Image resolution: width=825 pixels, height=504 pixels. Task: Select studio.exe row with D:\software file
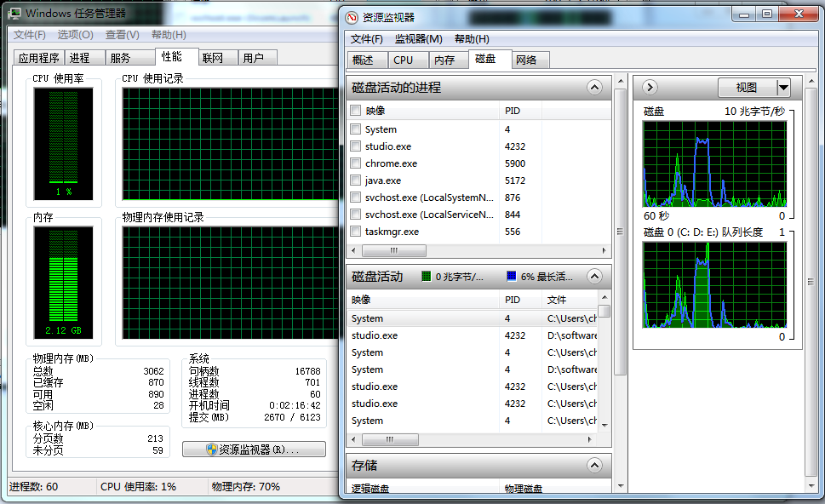point(473,335)
